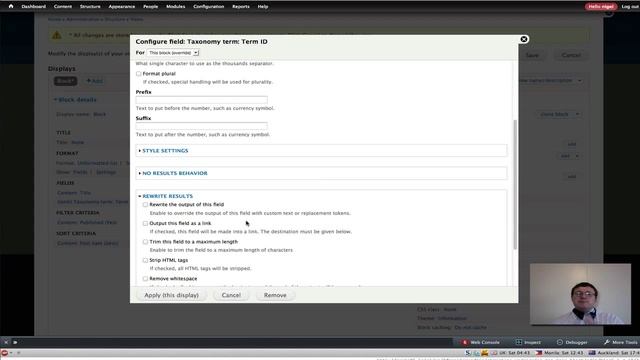Collapse Block details in background page
The height and width of the screenshot is (360, 640).
76,100
